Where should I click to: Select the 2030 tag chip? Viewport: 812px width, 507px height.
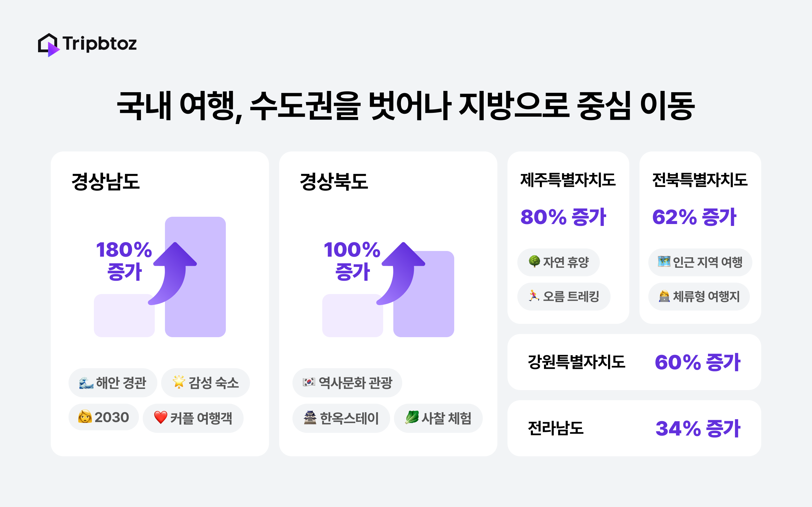tap(104, 417)
